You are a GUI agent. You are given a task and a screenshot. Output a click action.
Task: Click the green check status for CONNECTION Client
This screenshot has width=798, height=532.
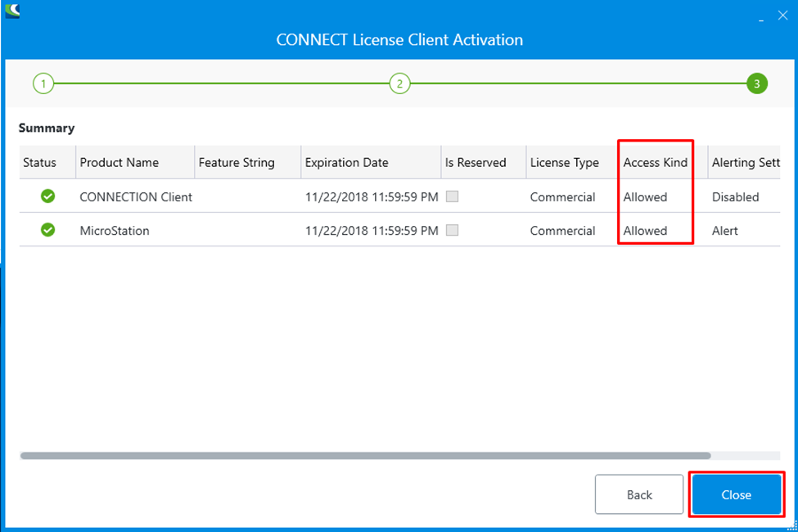[x=47, y=196]
